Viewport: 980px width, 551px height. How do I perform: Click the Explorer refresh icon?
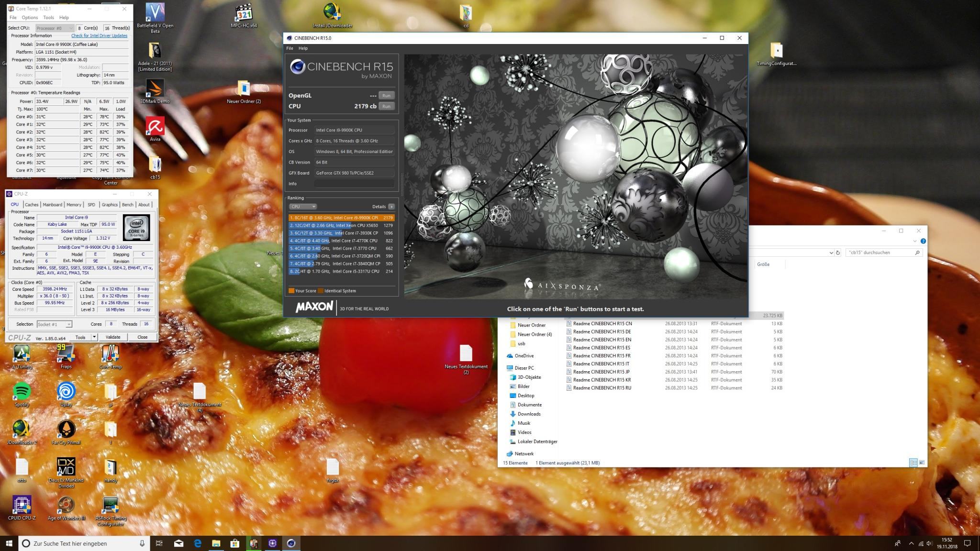point(838,253)
